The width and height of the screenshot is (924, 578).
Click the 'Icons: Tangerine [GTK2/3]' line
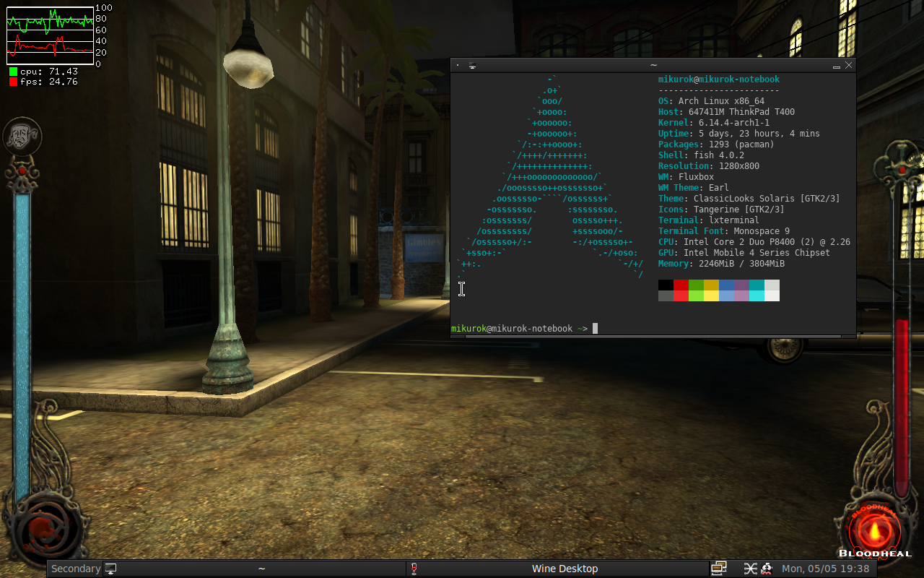pos(721,210)
